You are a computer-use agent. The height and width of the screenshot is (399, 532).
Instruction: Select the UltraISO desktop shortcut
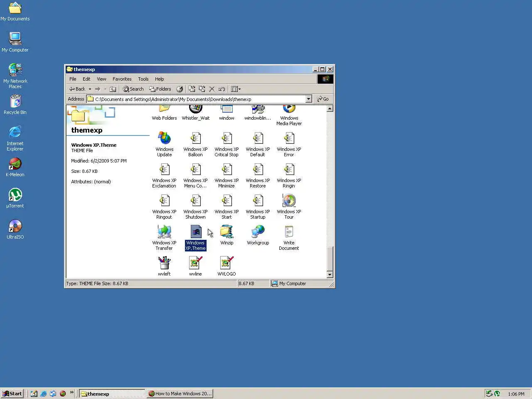(15, 229)
